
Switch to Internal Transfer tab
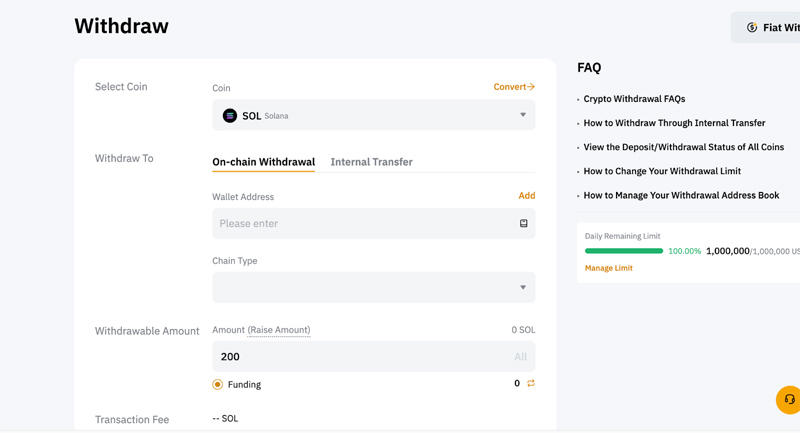pyautogui.click(x=371, y=162)
